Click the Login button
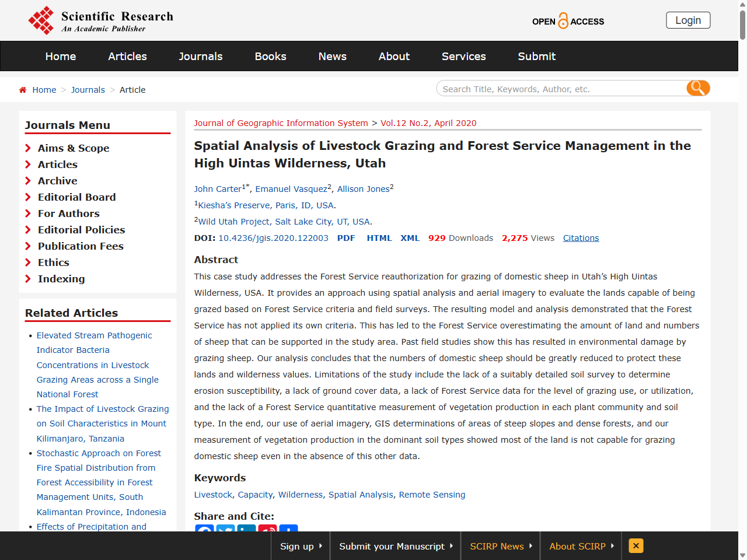 (x=688, y=20)
